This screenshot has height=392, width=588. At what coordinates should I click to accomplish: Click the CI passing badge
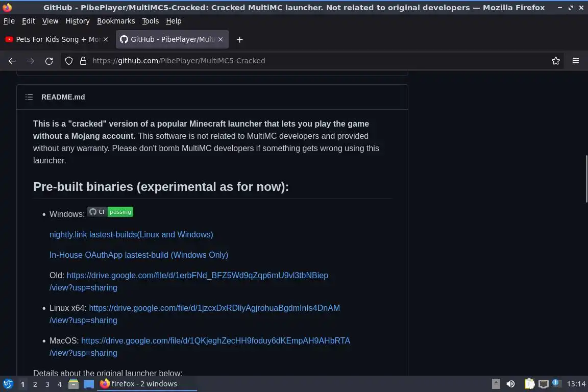(110, 212)
